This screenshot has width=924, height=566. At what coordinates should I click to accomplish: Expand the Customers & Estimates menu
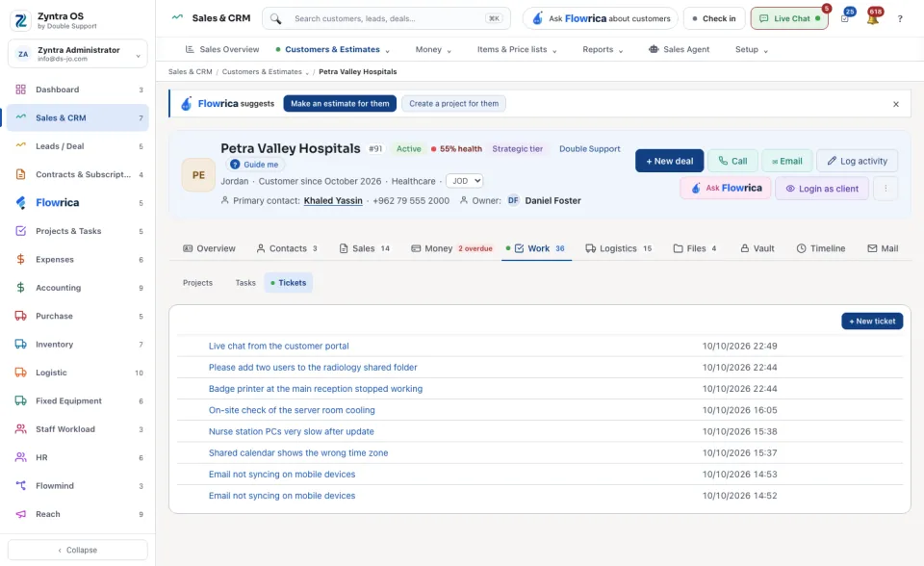333,49
